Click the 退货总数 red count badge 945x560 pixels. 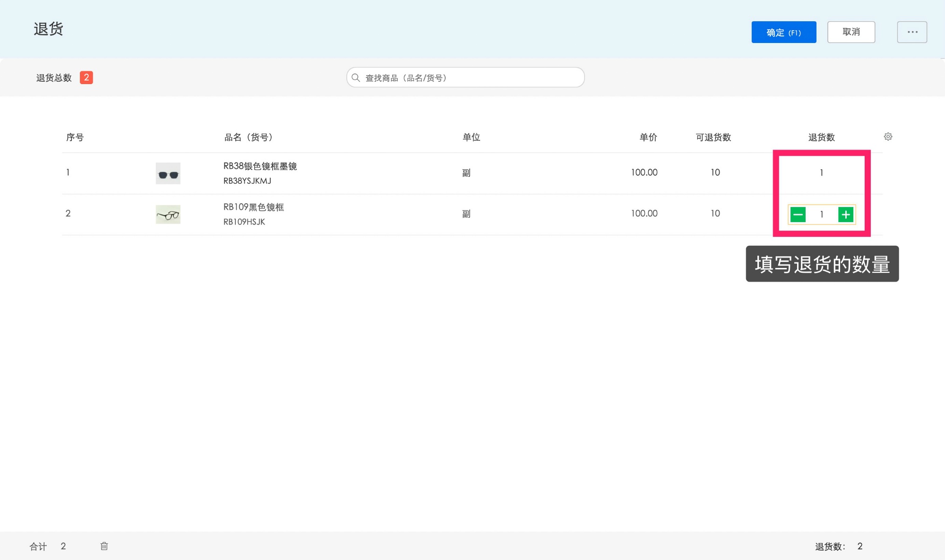(x=86, y=78)
